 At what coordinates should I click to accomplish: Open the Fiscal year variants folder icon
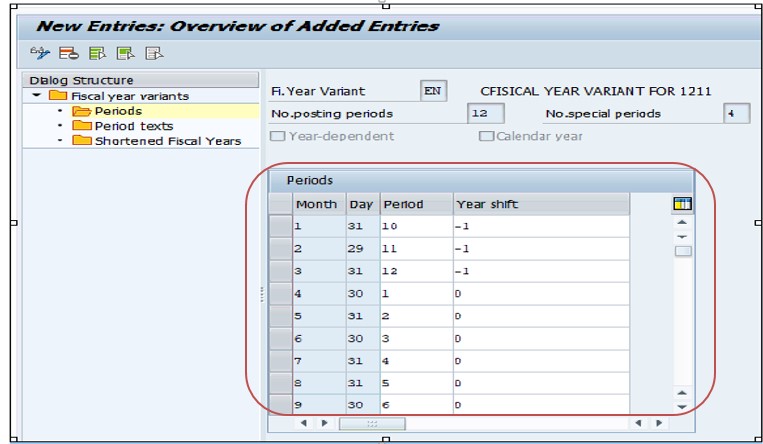click(x=58, y=95)
